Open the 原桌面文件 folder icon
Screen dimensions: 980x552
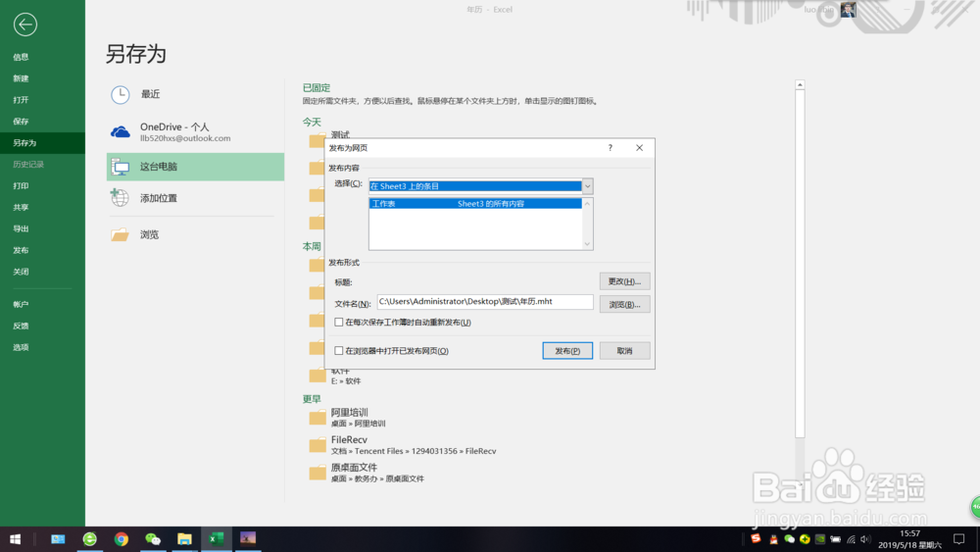(318, 473)
